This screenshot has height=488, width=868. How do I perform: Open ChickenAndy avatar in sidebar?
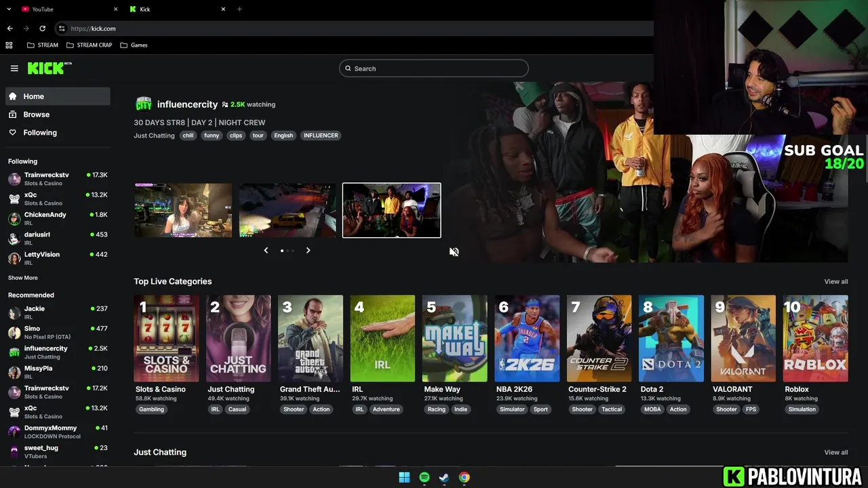point(14,218)
